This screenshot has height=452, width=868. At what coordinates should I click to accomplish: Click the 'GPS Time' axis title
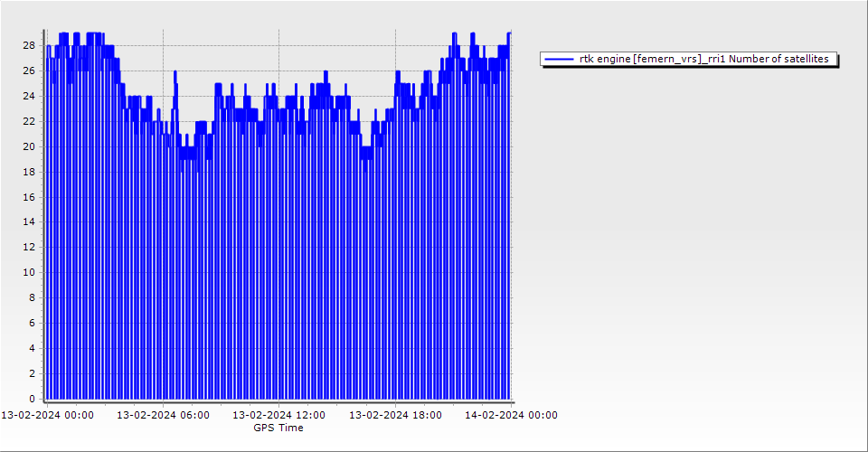[278, 428]
